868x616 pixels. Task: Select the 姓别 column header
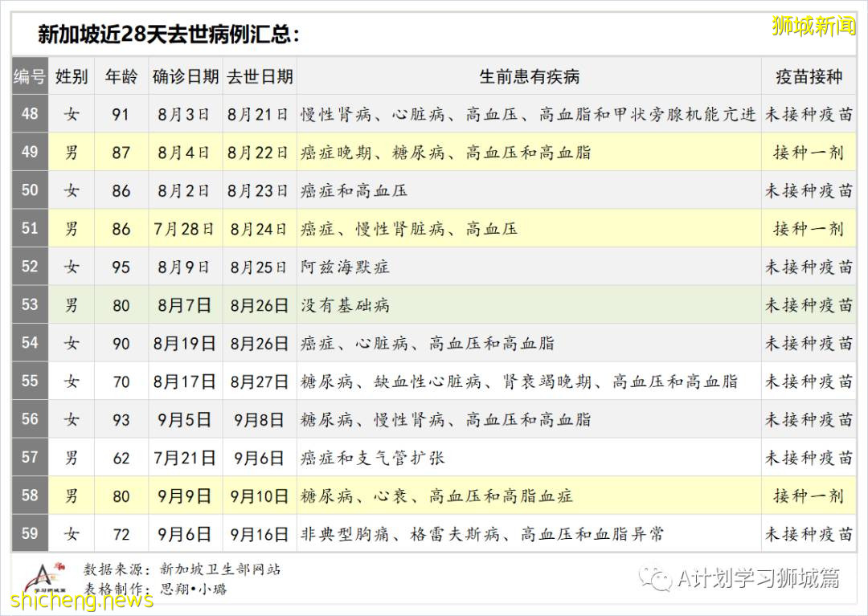[x=72, y=77]
